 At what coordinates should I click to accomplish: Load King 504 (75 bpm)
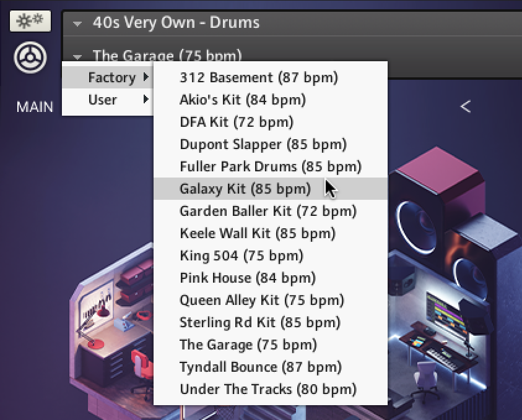pyautogui.click(x=240, y=255)
